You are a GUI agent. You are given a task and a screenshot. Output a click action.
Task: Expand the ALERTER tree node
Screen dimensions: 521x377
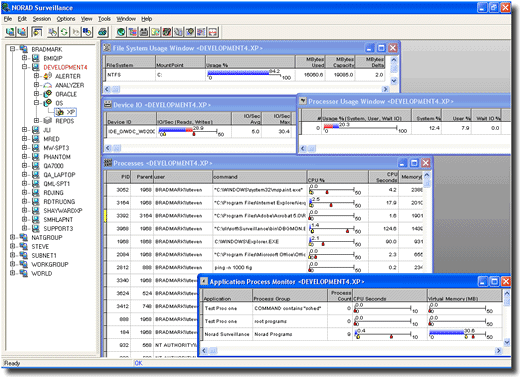coord(36,76)
